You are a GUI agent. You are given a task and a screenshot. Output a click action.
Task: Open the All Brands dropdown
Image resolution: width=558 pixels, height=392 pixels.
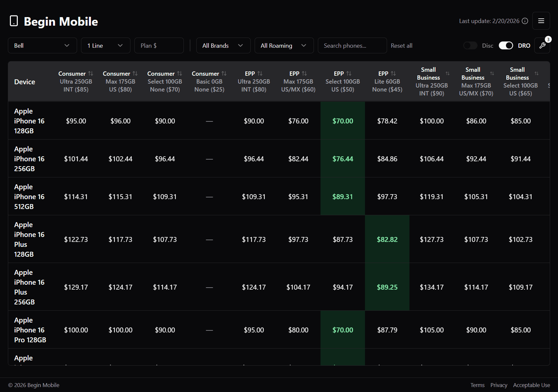[x=223, y=45]
